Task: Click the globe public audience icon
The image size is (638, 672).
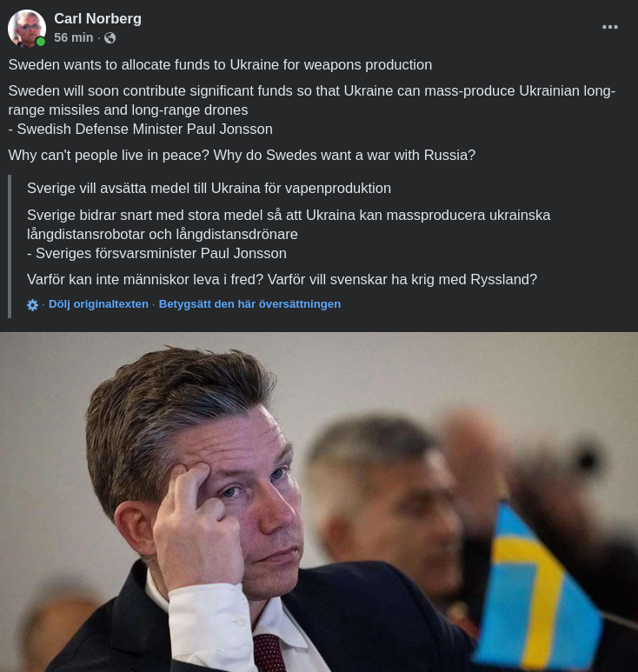Action: tap(110, 38)
